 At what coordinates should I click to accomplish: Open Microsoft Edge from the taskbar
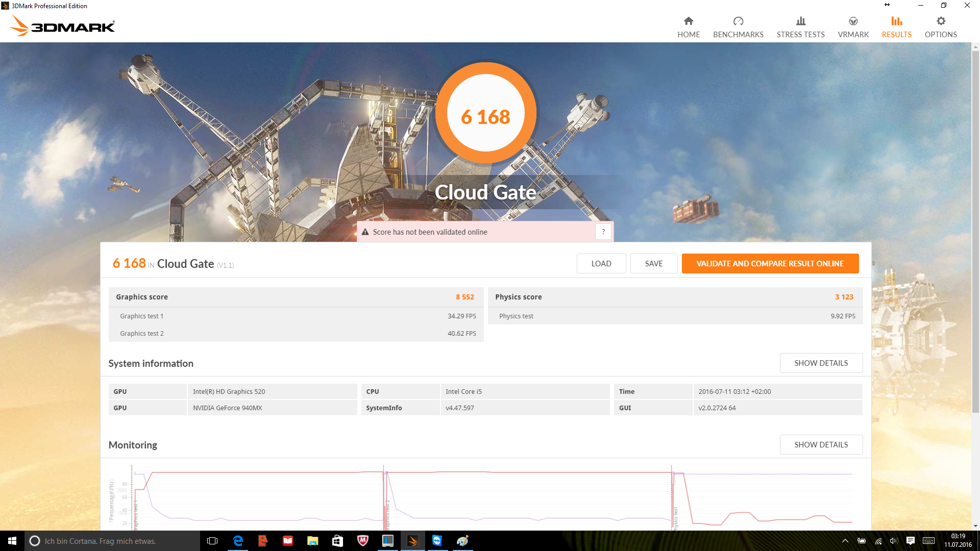(x=238, y=541)
